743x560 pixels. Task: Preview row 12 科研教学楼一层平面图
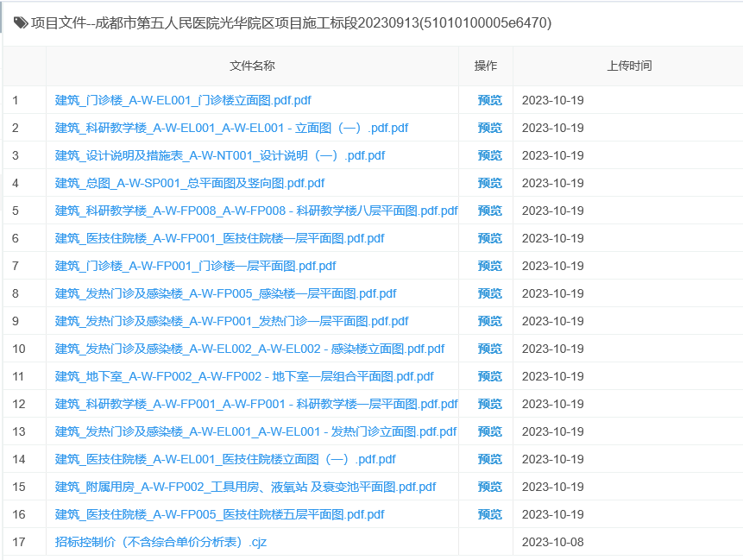coord(489,404)
